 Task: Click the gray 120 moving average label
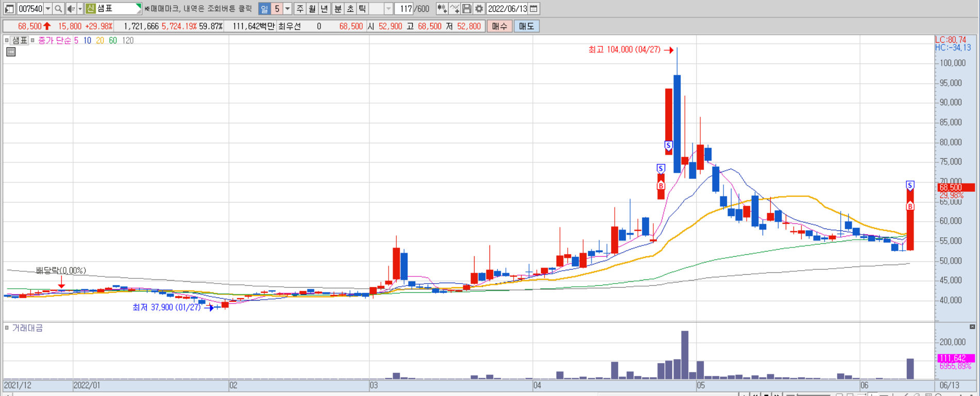128,40
